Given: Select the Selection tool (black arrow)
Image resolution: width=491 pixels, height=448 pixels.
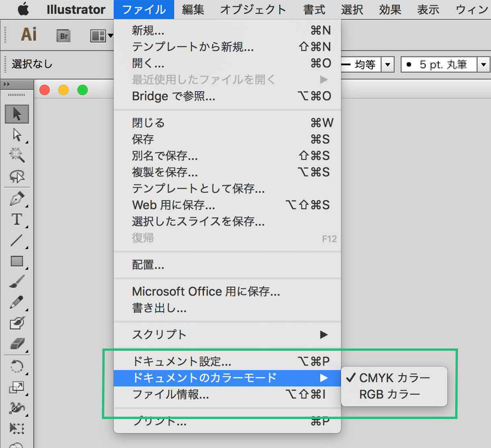Looking at the screenshot, I should (x=17, y=114).
